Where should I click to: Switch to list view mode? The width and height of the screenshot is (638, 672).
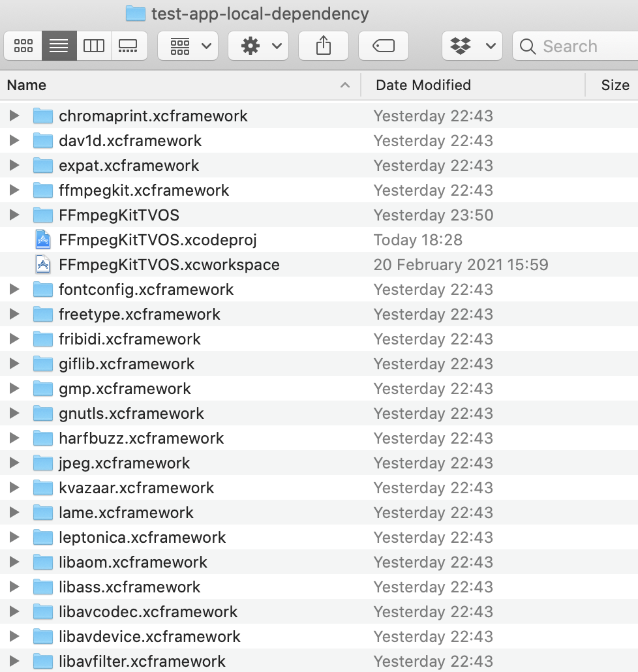(x=59, y=46)
